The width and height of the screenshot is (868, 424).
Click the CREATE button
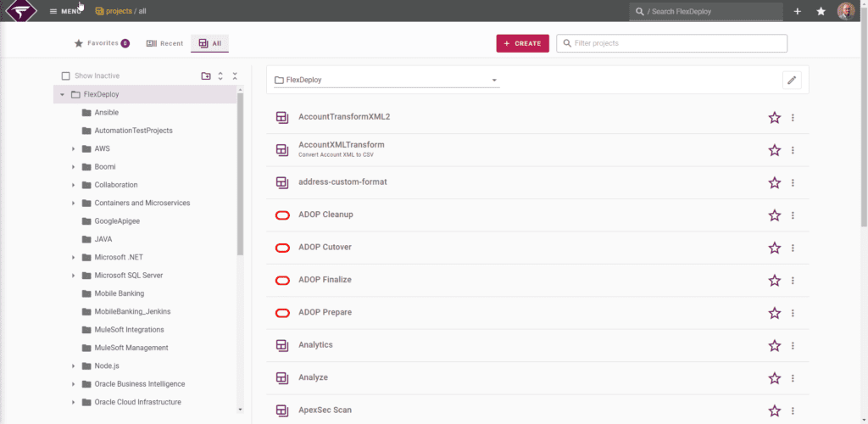pyautogui.click(x=522, y=43)
